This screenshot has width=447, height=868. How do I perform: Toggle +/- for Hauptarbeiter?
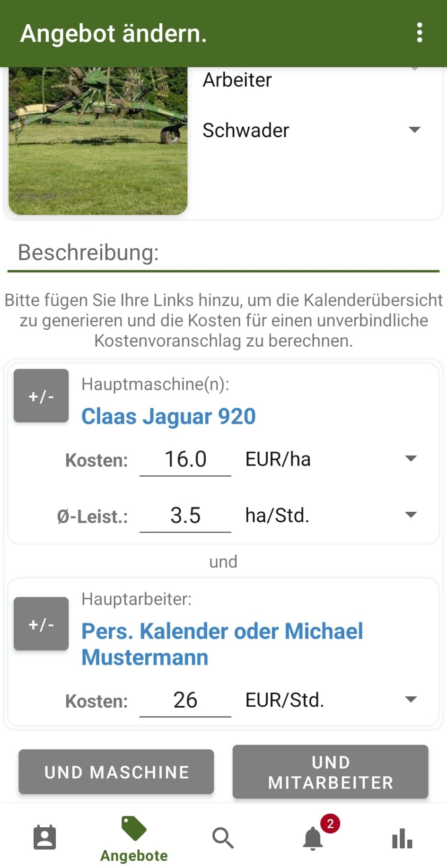tap(41, 624)
